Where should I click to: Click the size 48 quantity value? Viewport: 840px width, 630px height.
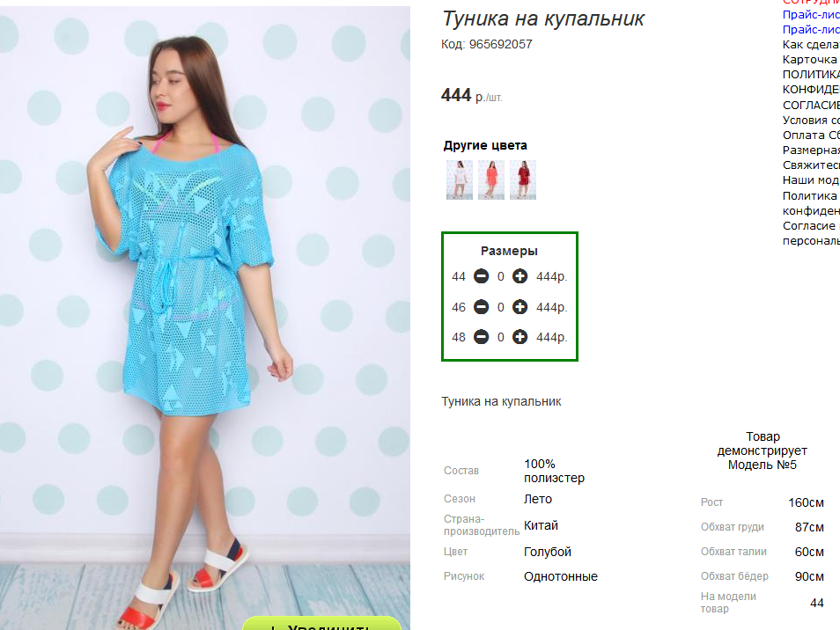pos(501,337)
